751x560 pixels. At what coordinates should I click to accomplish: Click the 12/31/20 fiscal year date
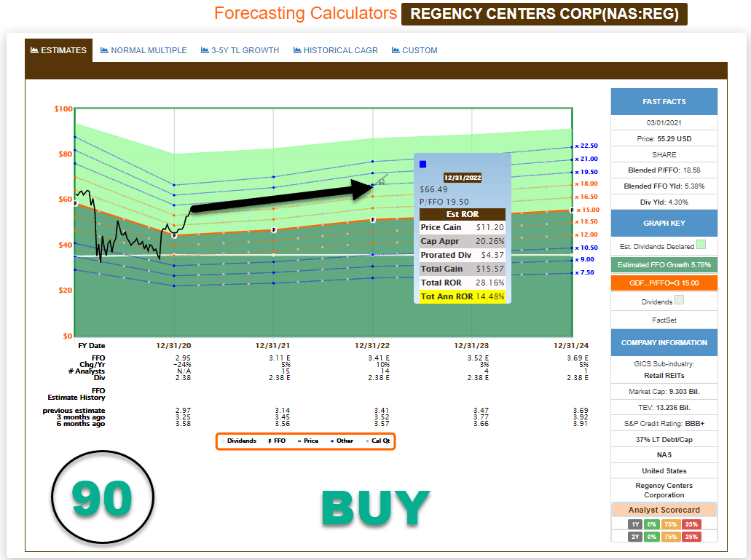[x=173, y=346]
